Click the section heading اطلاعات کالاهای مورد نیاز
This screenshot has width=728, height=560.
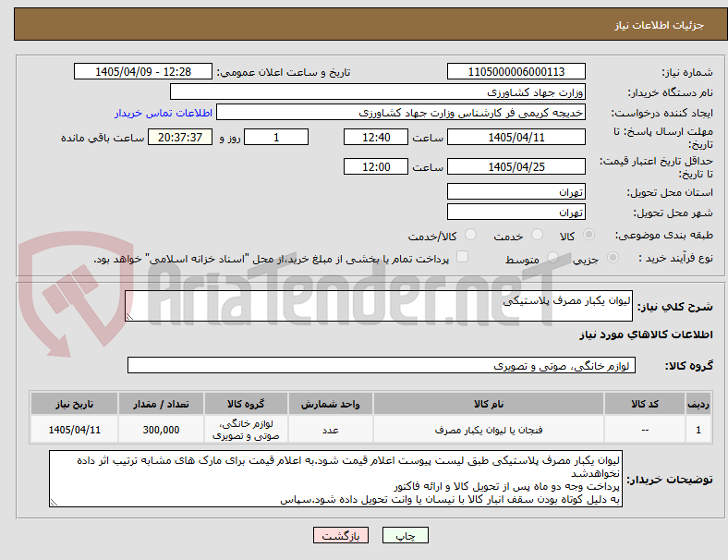click(646, 335)
